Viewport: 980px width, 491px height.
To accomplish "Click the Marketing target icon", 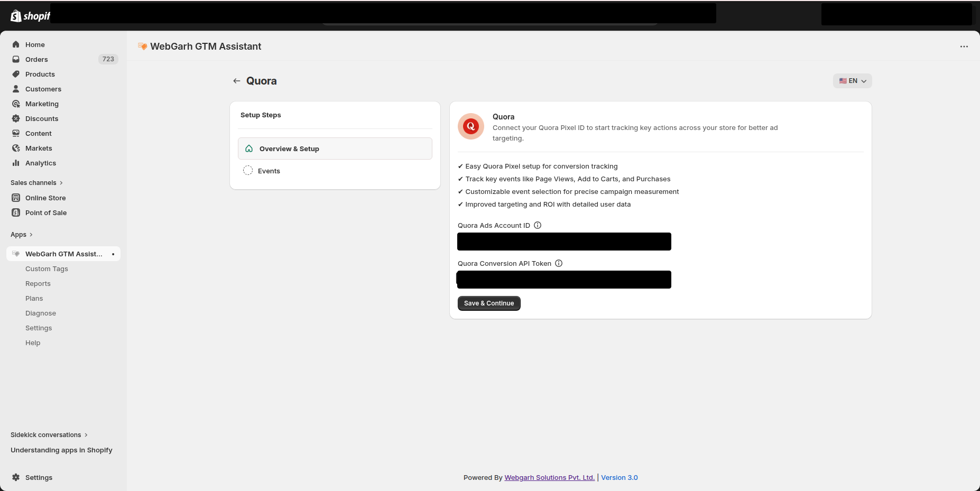I will 16,104.
